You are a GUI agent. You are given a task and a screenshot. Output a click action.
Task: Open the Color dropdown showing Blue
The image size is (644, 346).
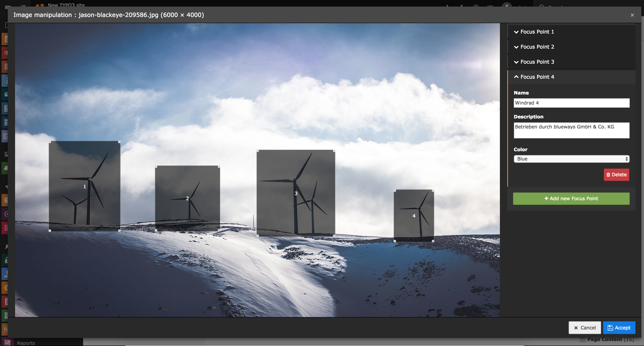(x=572, y=159)
